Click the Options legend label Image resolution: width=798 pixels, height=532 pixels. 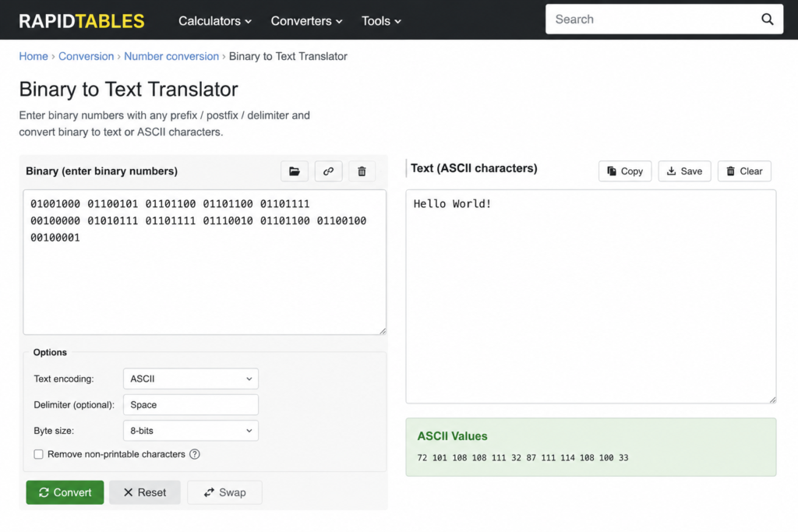point(50,353)
